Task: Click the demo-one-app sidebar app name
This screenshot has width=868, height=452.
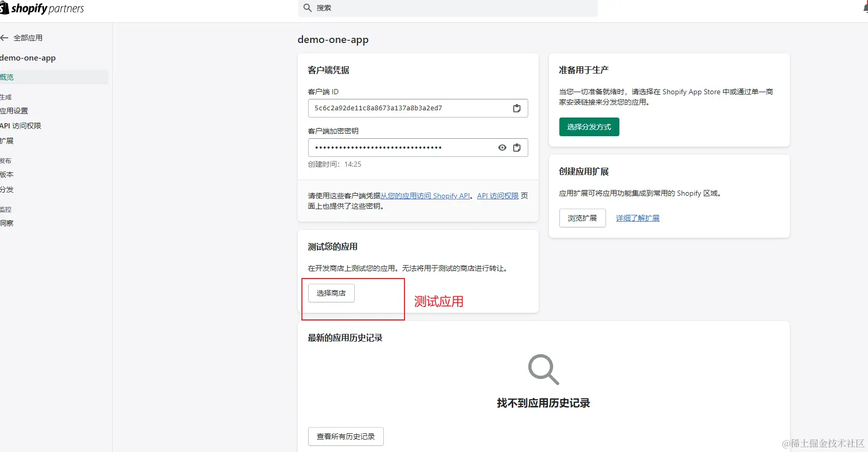Action: [28, 58]
